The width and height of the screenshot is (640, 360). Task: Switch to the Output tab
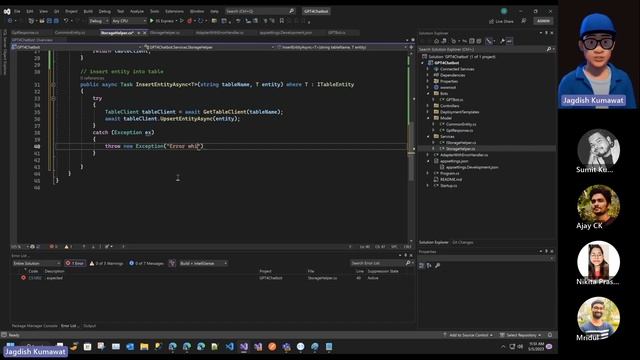pyautogui.click(x=89, y=326)
